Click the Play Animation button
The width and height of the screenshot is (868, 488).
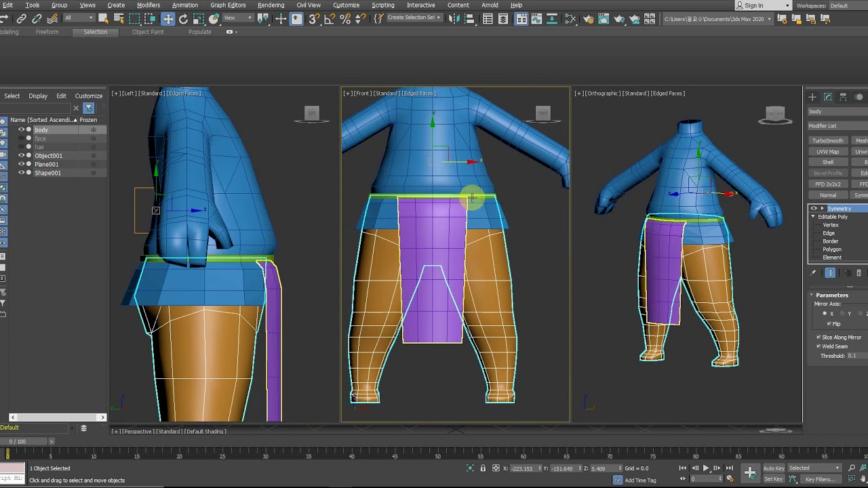tap(706, 468)
